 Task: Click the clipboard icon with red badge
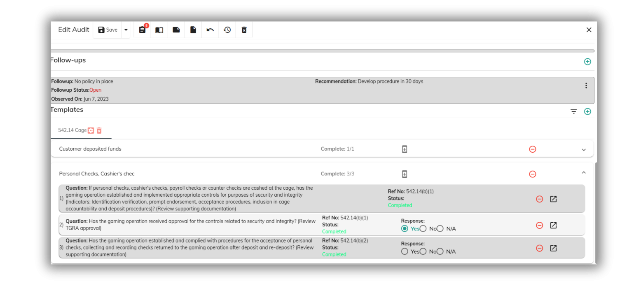tap(142, 30)
